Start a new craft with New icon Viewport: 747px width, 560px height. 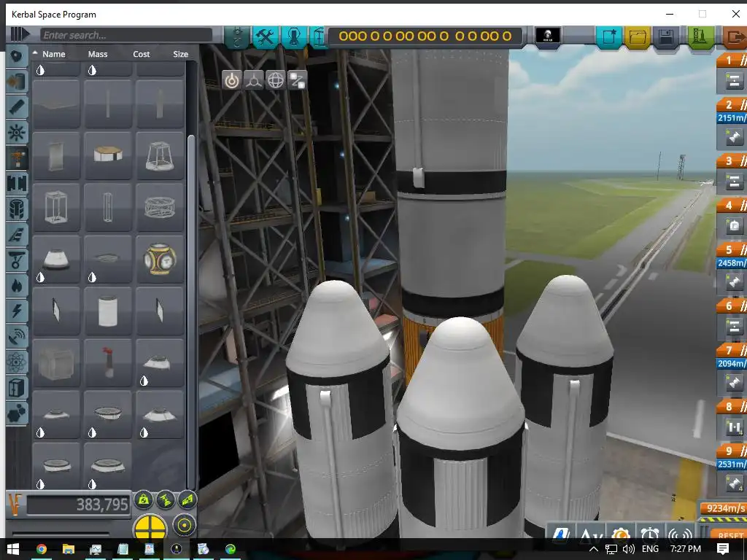click(609, 36)
